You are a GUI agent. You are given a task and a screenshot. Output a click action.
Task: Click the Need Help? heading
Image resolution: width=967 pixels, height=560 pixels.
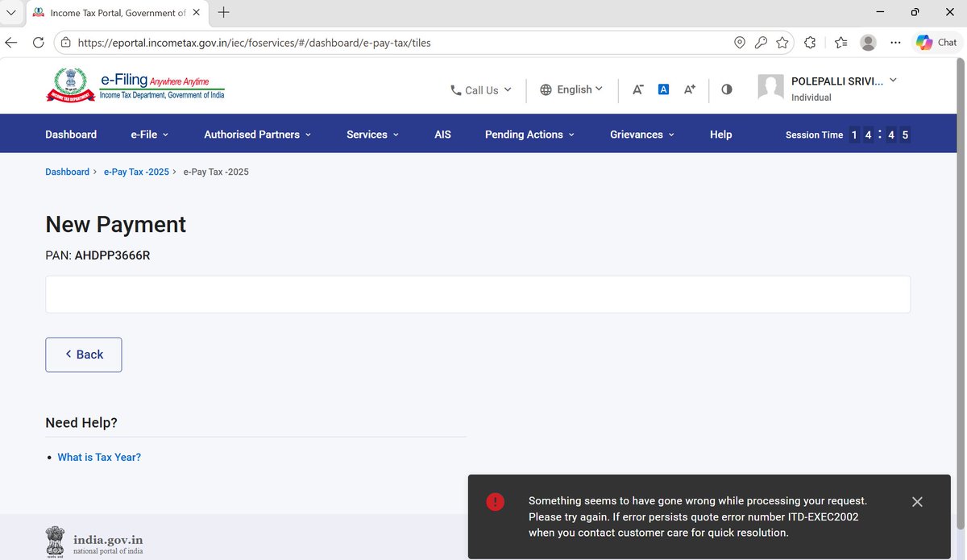pos(81,422)
